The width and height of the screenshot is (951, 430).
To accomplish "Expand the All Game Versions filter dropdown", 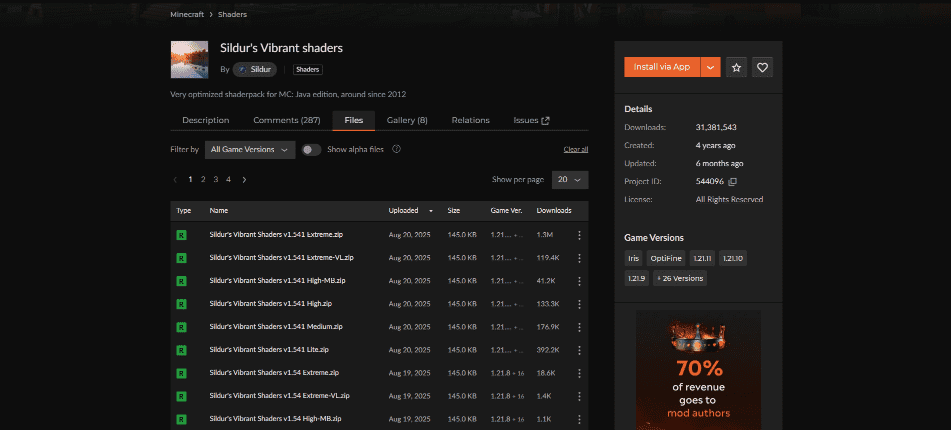I will click(250, 149).
